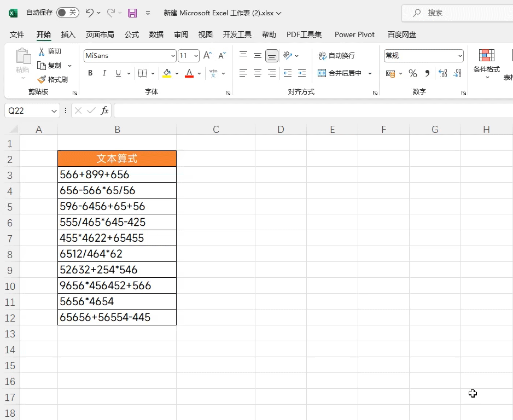Apply the percent style icon
Viewport: 513px width, 420px height.
pos(413,73)
